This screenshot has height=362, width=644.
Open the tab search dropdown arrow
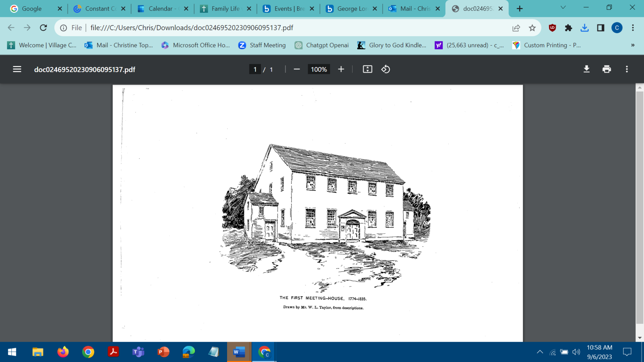click(563, 8)
